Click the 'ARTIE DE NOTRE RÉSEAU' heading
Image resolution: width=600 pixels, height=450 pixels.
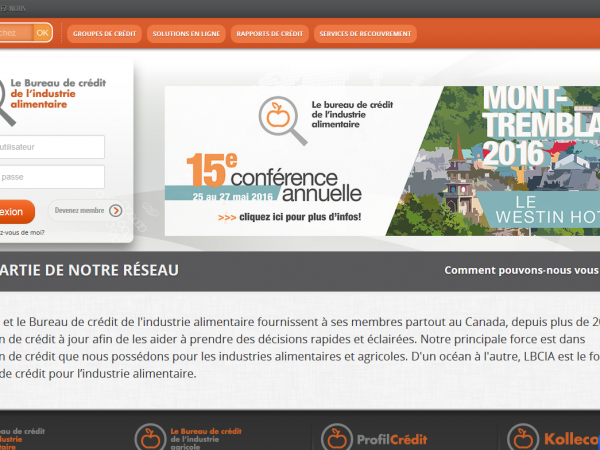(89, 270)
